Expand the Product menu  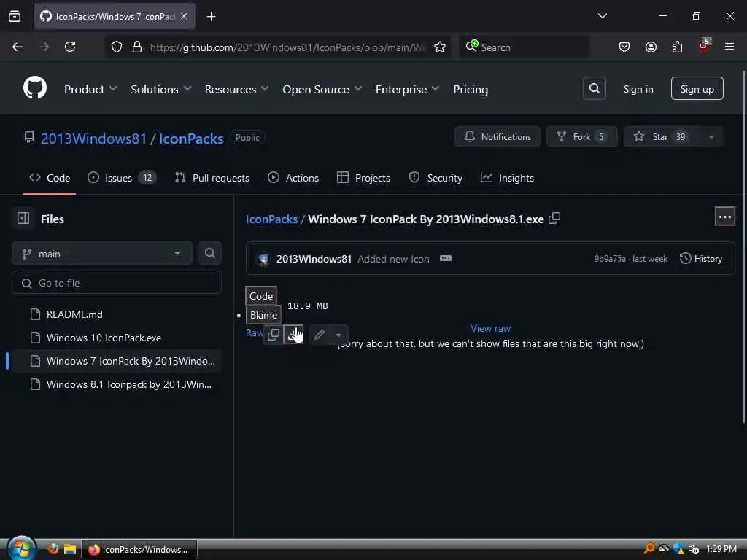point(90,89)
